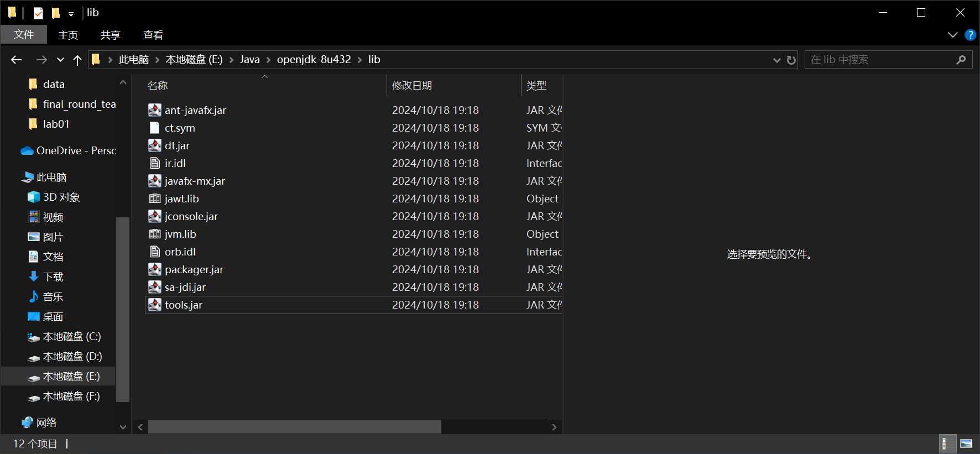Open lab01 folder in sidebar
The height and width of the screenshot is (454, 980).
(x=49, y=124)
